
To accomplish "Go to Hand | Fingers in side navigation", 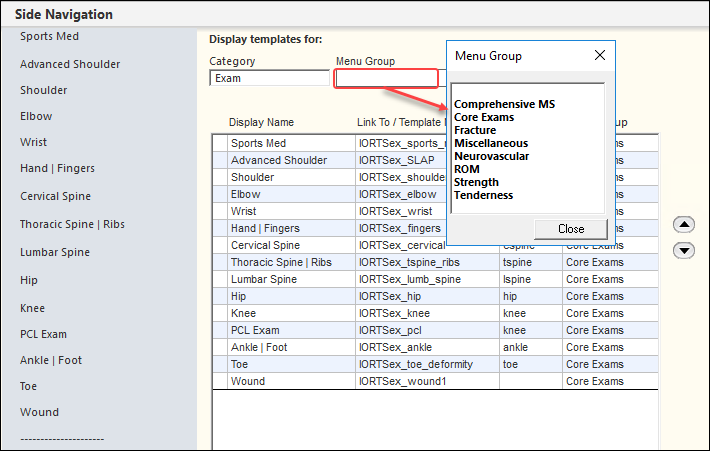I will (58, 168).
